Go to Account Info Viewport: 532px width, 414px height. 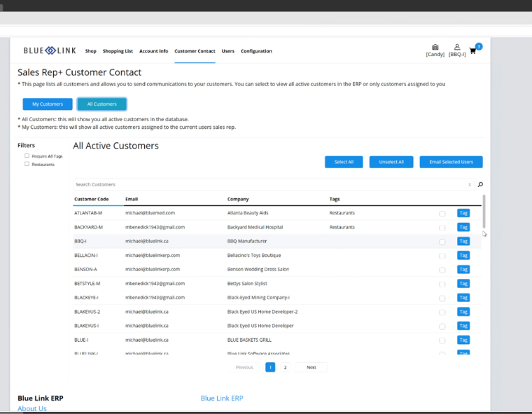tap(154, 51)
